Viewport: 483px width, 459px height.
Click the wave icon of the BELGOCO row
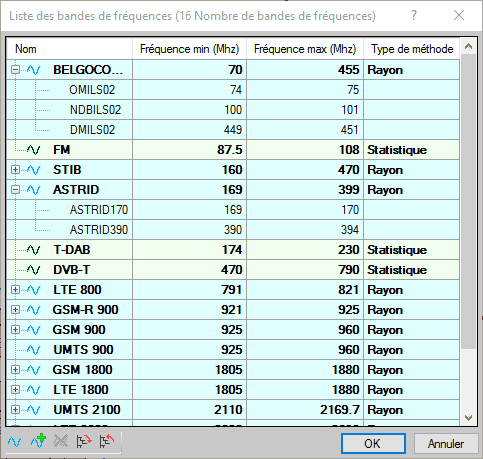tap(34, 70)
